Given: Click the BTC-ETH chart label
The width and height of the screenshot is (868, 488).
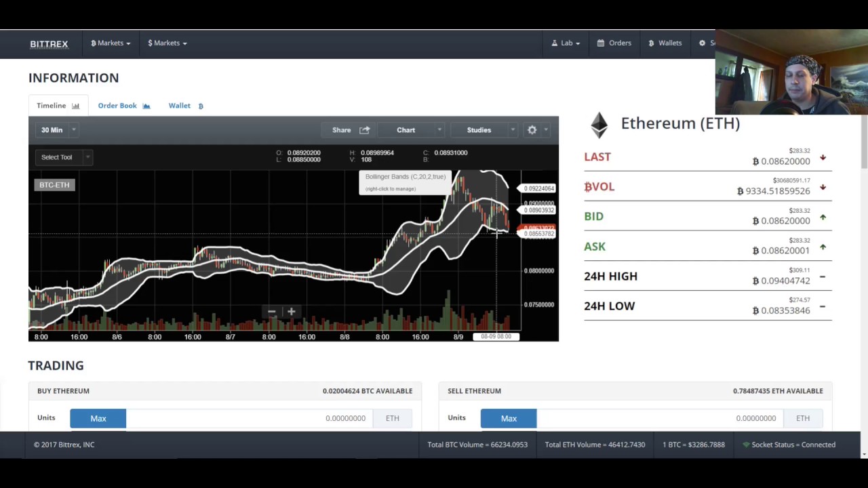Looking at the screenshot, I should tap(54, 185).
